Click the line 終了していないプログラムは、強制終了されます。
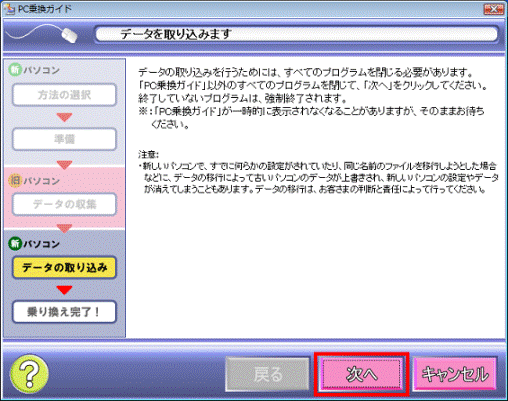The image size is (508, 401). click(243, 98)
